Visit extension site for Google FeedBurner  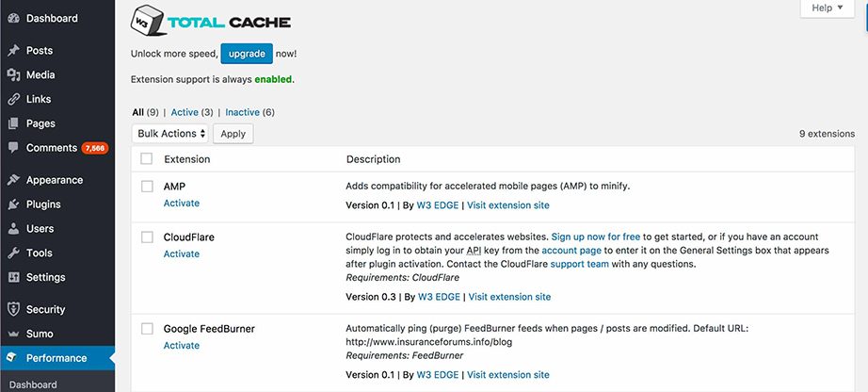(x=508, y=375)
